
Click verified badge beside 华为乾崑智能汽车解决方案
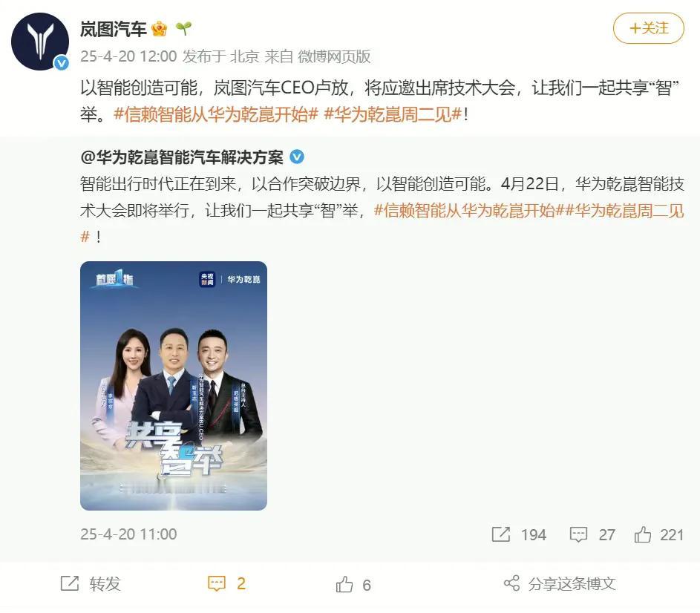pos(297,157)
